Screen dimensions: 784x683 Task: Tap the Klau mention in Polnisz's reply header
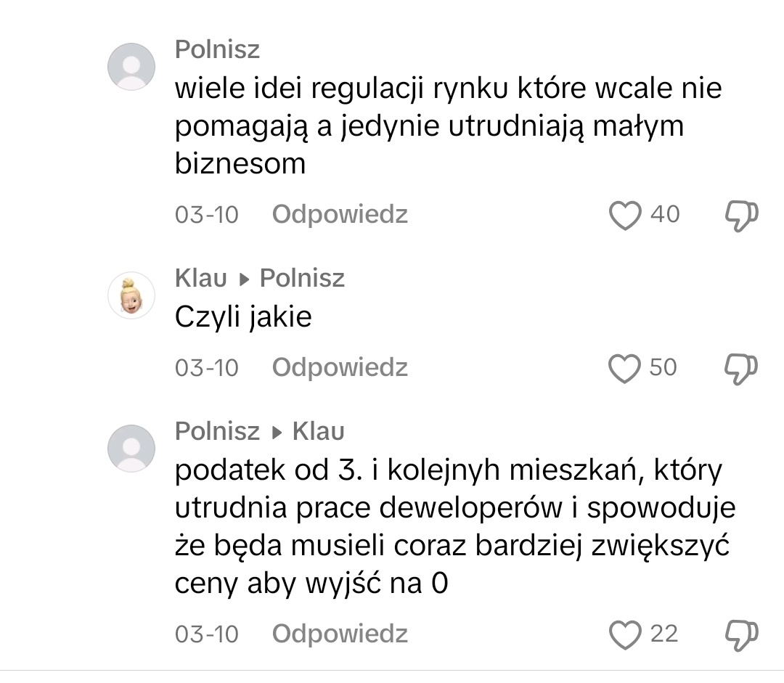pos(318,432)
